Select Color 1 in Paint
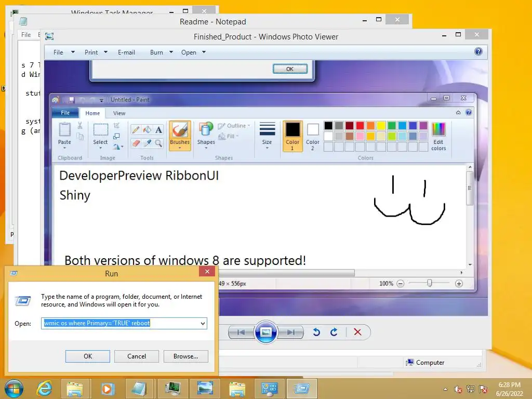Image resolution: width=532 pixels, height=399 pixels. pos(292,136)
